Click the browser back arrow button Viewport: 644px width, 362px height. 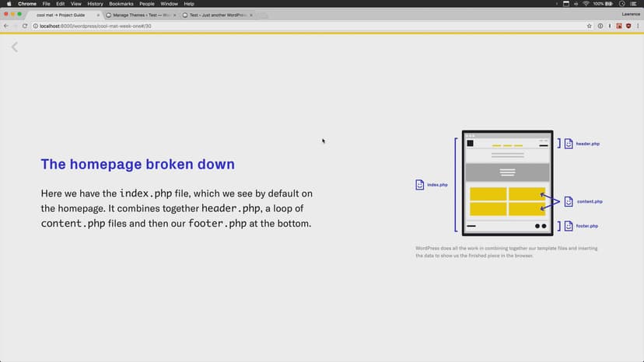pos(6,26)
